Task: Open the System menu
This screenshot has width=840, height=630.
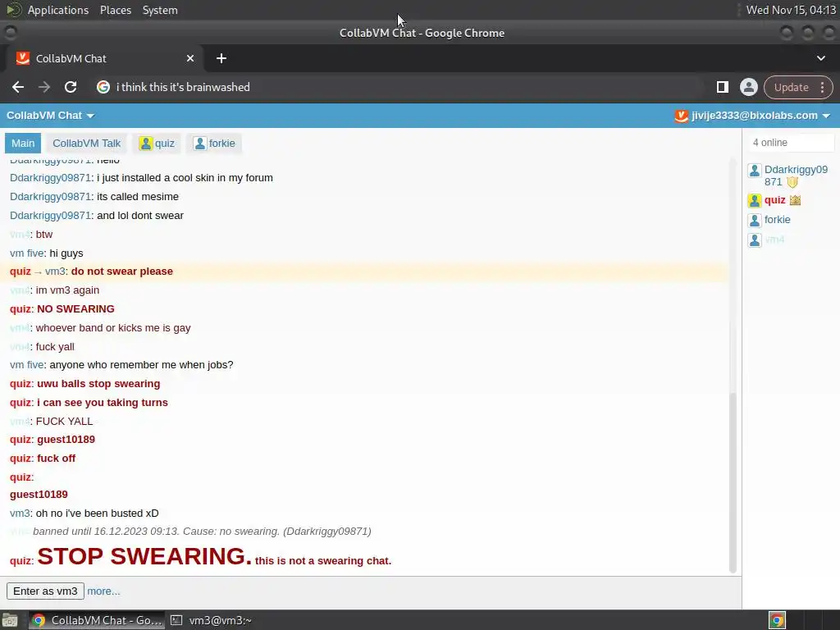Action: click(160, 10)
